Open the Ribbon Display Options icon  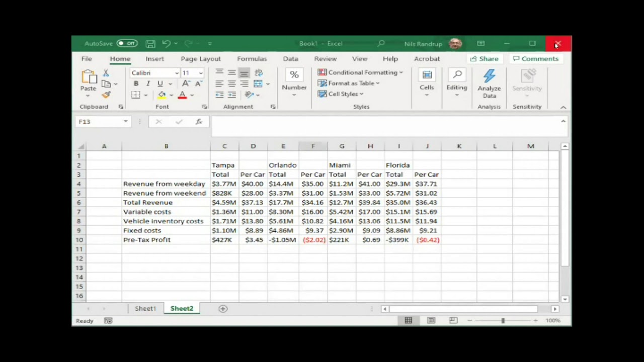coord(481,44)
